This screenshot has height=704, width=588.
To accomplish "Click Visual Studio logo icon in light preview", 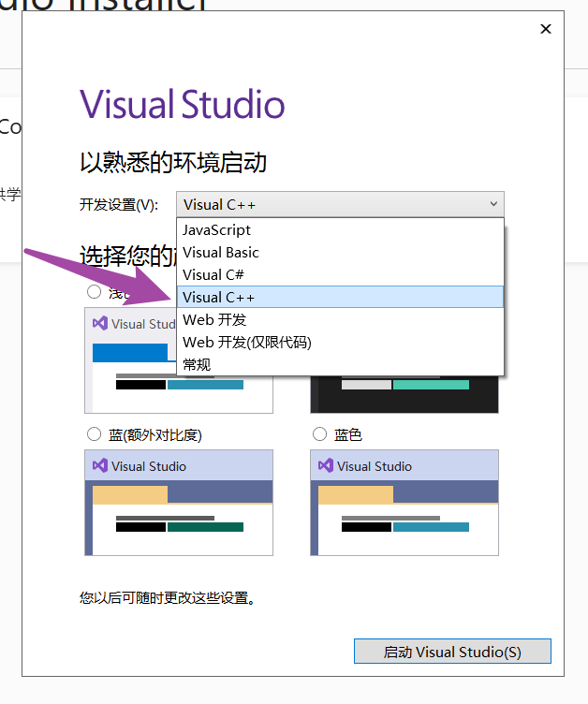I will [x=100, y=323].
